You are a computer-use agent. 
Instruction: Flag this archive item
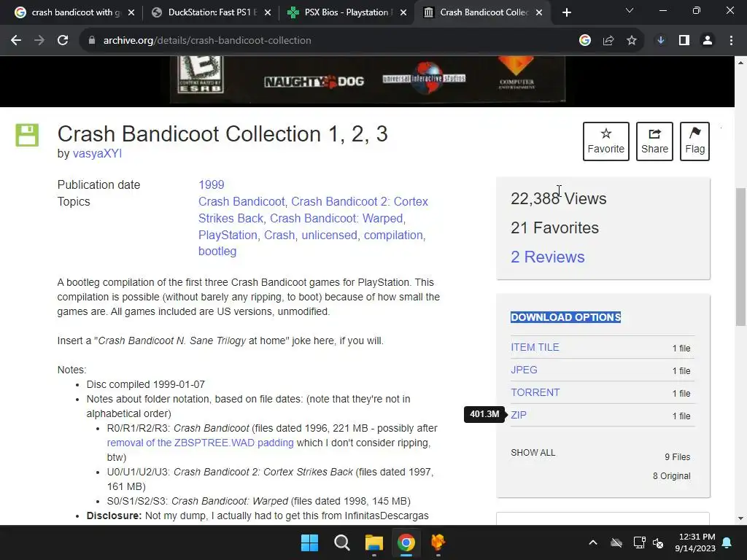point(694,141)
